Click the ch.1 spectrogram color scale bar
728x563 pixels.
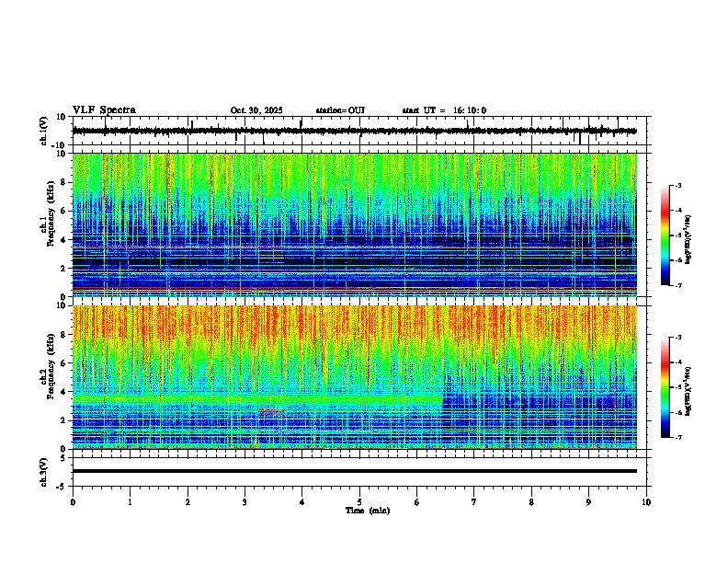pyautogui.click(x=665, y=236)
